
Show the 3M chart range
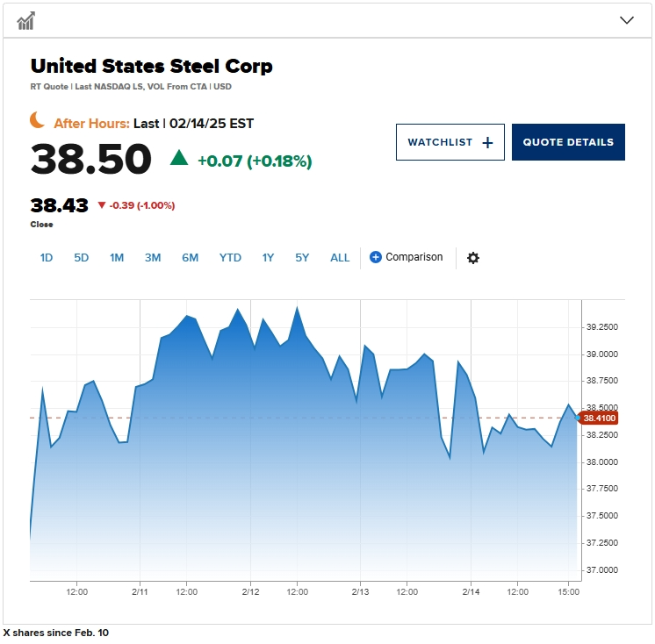click(x=153, y=258)
